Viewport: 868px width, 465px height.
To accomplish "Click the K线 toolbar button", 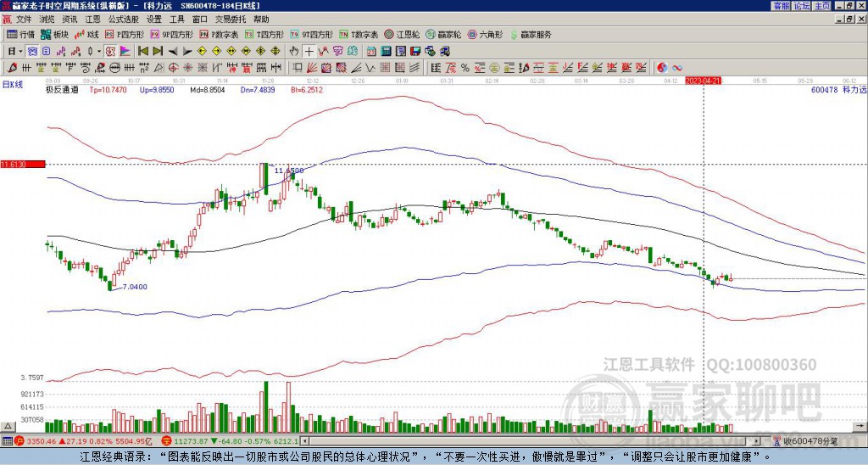I will pos(86,34).
